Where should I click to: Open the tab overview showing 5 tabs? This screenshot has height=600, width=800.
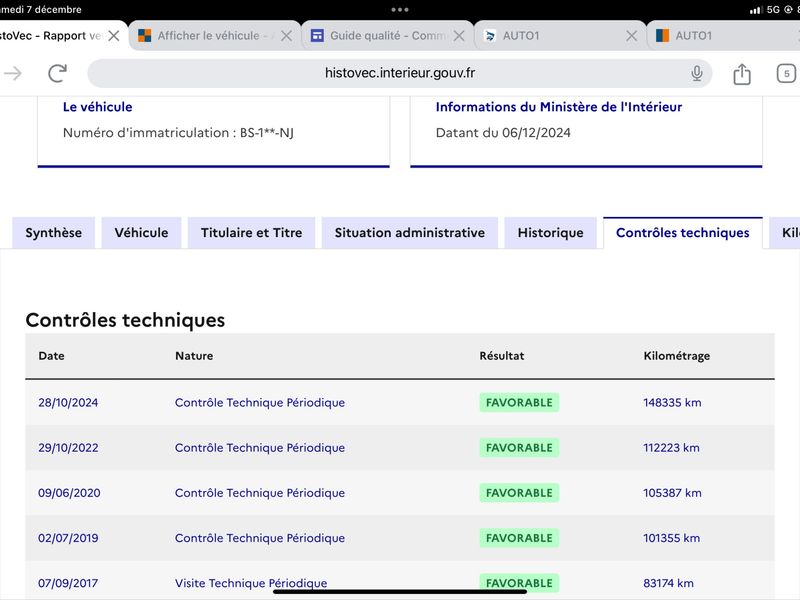(786, 73)
